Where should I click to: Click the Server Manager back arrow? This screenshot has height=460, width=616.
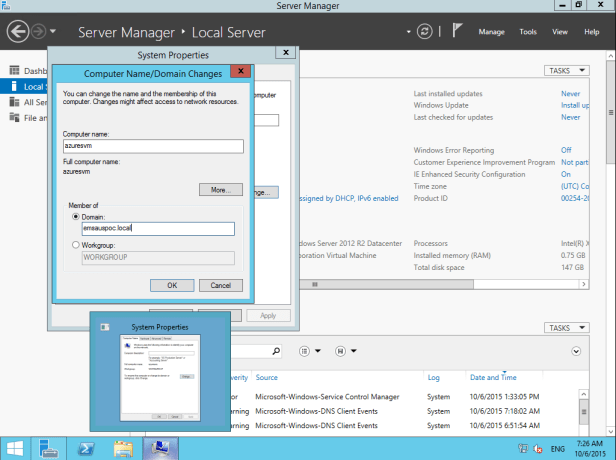18,31
